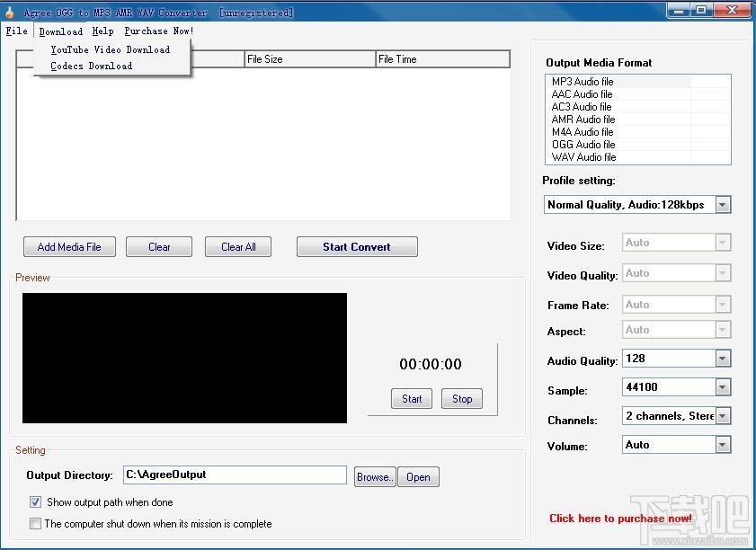Expand the Volume dropdown
Viewport: 756px width, 550px height.
[x=722, y=445]
